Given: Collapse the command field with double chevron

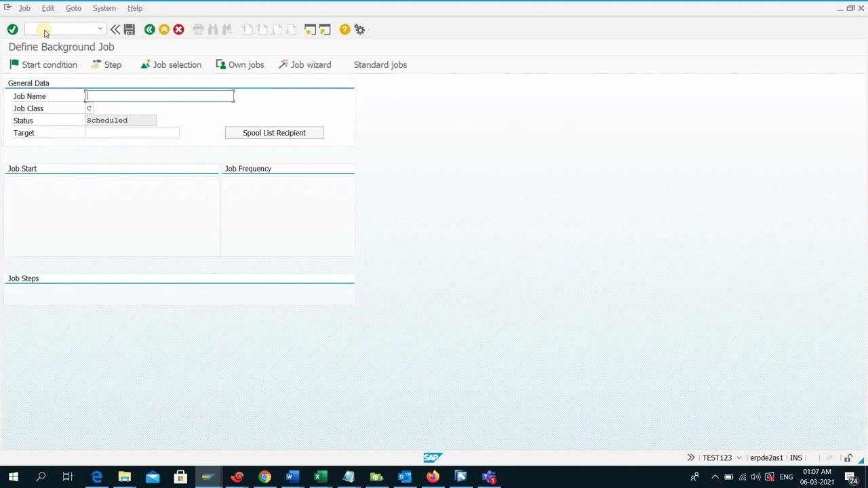Looking at the screenshot, I should (x=115, y=29).
